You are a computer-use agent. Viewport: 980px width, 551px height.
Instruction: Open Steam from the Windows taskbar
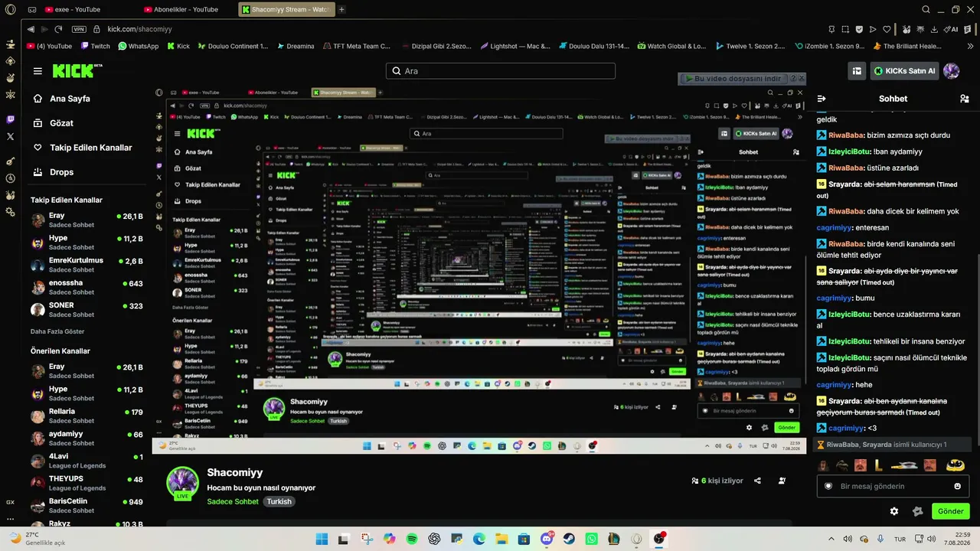click(570, 539)
